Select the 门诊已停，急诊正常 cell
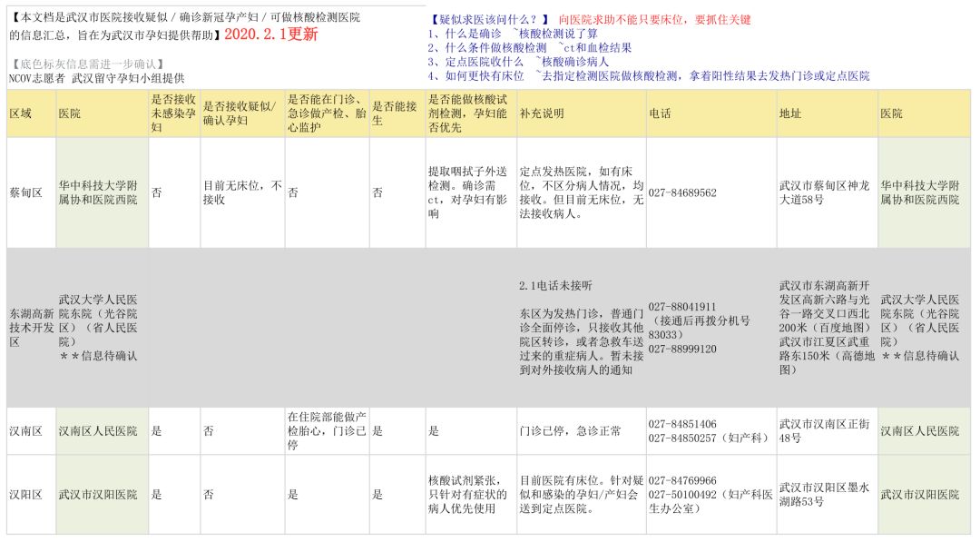 tap(582, 430)
